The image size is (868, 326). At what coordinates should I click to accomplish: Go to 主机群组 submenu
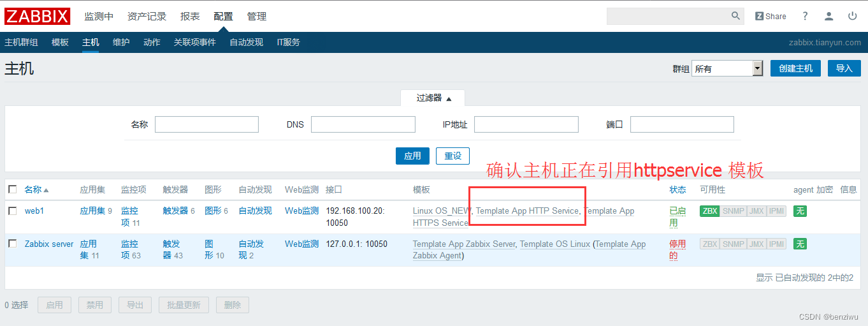pyautogui.click(x=21, y=42)
